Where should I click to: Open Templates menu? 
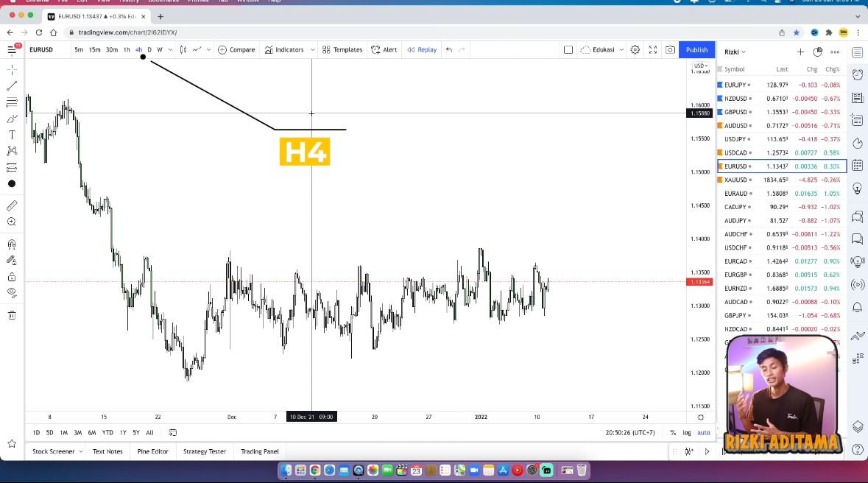342,50
